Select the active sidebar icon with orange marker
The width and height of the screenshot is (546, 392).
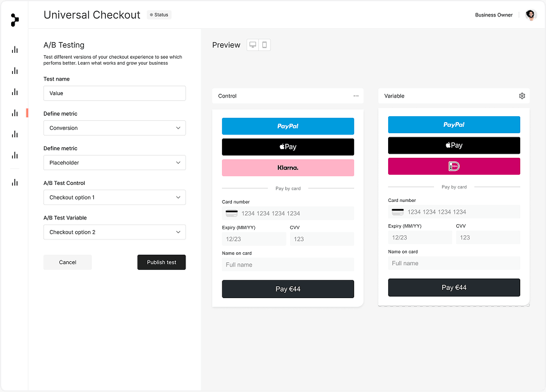(x=15, y=113)
